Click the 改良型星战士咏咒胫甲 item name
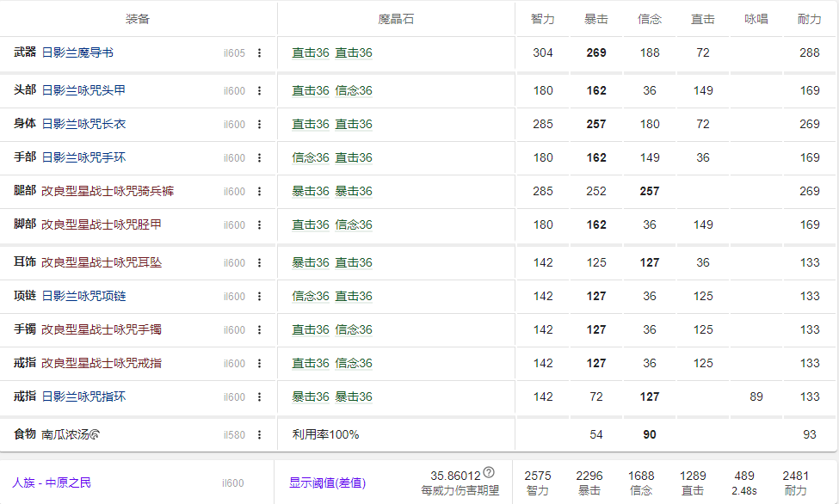Screen dimensions: 839x504 coord(102,224)
